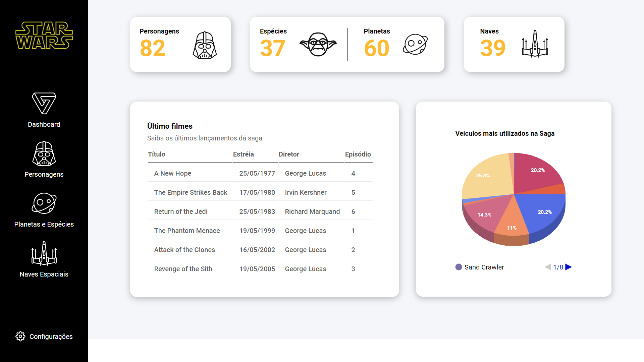Sort by Diretor column header
This screenshot has height=362, width=644.
coord(289,154)
